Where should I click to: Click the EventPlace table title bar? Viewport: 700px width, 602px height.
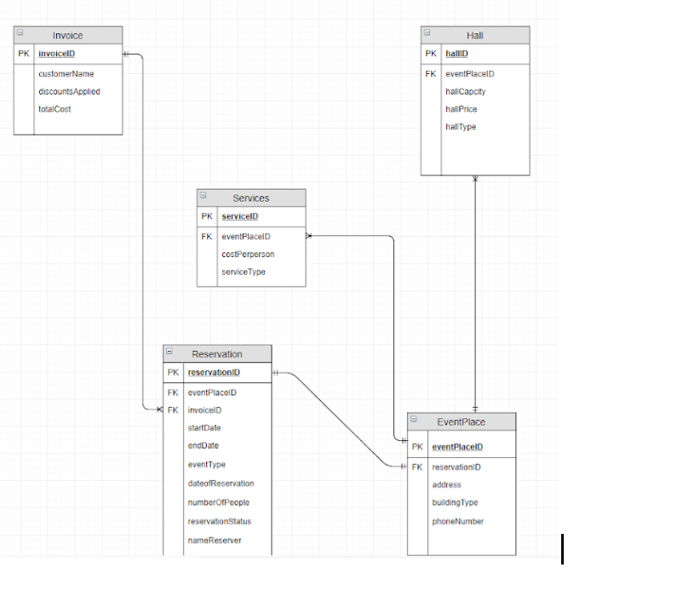click(x=462, y=421)
